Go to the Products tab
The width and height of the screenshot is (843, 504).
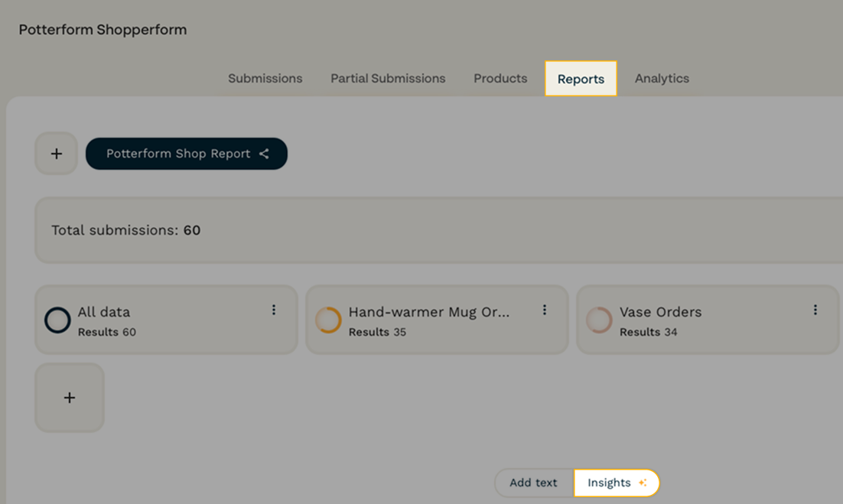[x=500, y=79]
